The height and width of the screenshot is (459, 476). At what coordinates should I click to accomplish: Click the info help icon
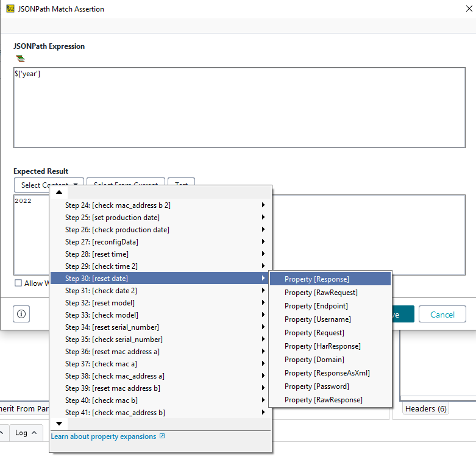21,314
